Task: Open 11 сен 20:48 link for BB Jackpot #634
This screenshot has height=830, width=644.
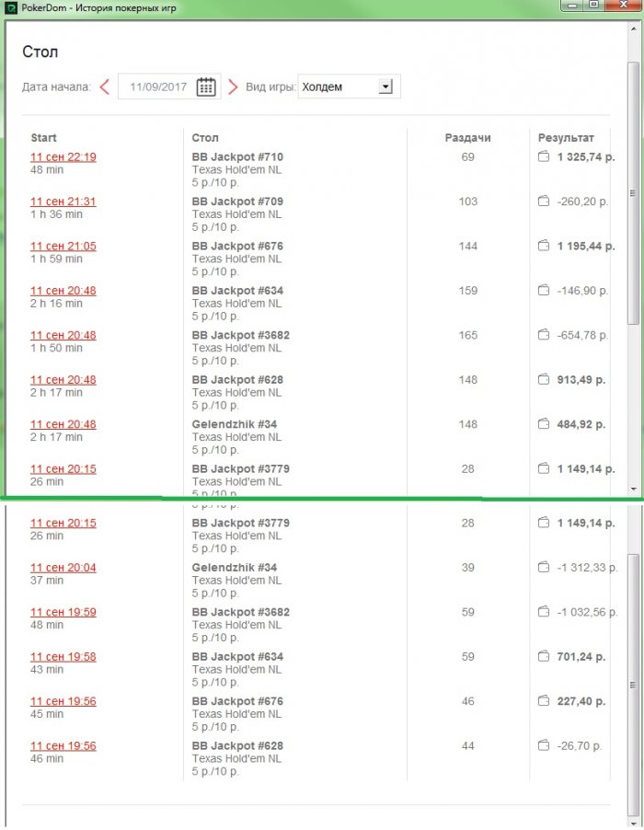Action: tap(63, 291)
